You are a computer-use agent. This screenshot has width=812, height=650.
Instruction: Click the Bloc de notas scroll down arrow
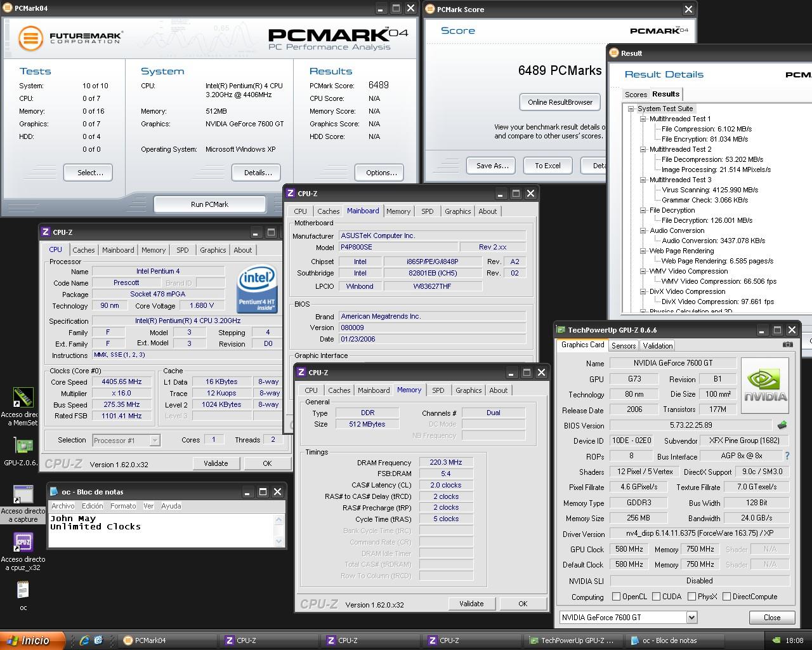[x=279, y=541]
